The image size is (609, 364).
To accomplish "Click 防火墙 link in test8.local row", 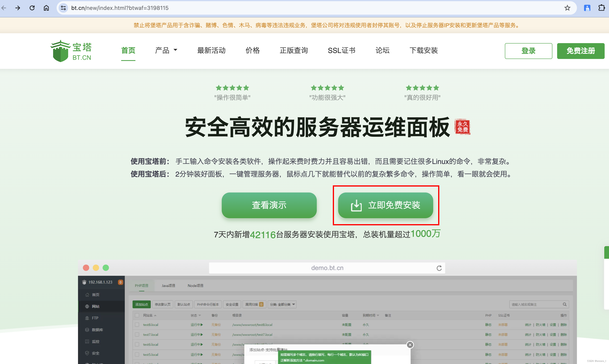I will point(540,325).
